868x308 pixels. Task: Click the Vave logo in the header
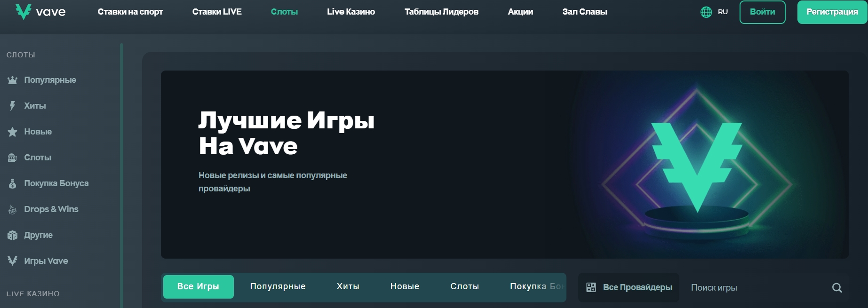pos(40,12)
